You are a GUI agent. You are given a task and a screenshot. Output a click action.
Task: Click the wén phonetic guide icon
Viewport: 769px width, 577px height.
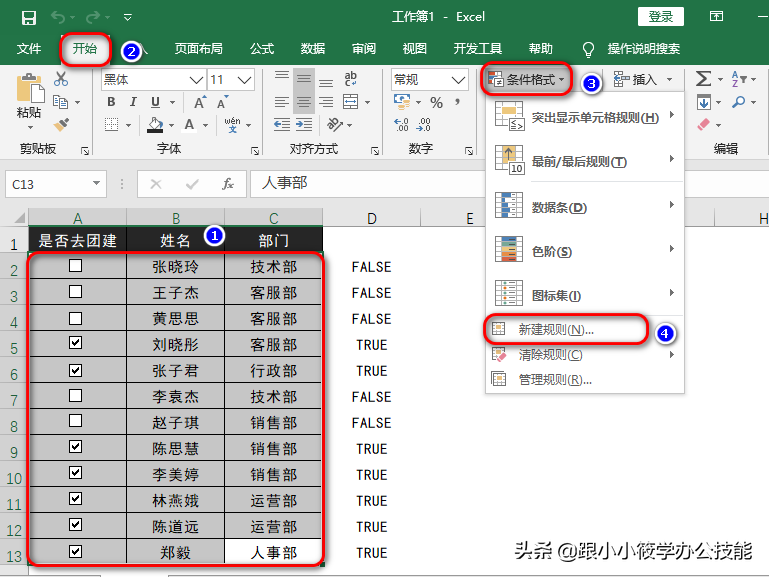coord(232,125)
